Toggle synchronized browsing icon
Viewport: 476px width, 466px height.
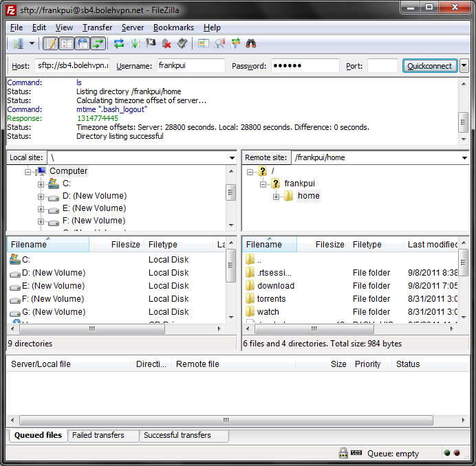(x=235, y=44)
